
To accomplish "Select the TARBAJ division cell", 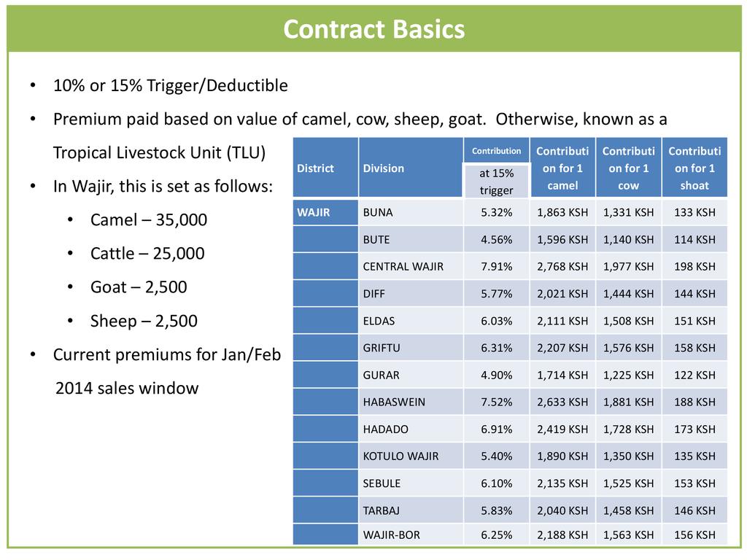I will point(382,510).
